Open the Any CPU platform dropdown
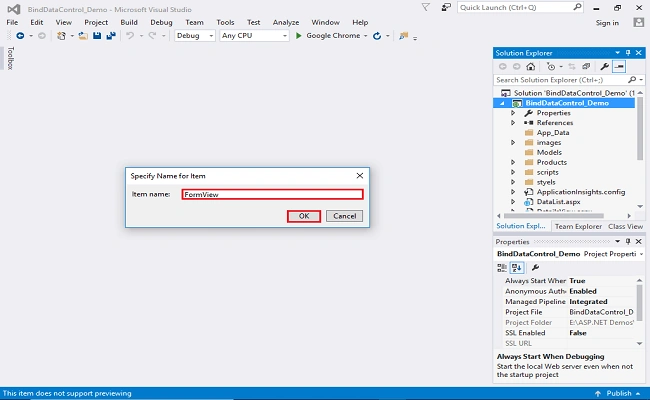650x400 pixels. click(x=254, y=36)
